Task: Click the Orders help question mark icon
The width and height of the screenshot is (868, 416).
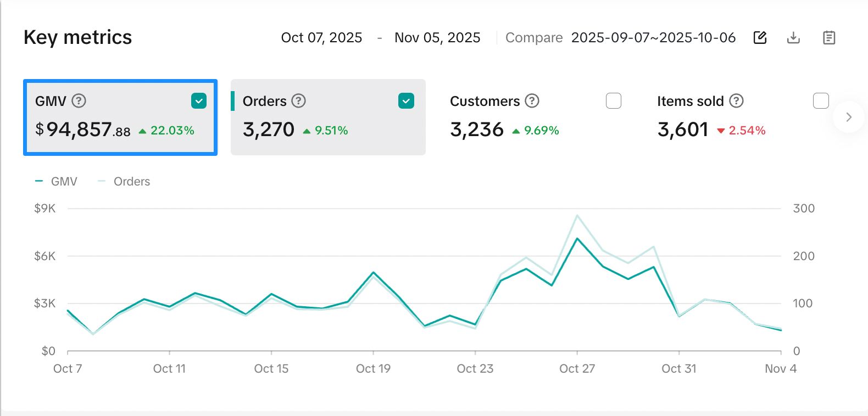Action: [x=298, y=101]
